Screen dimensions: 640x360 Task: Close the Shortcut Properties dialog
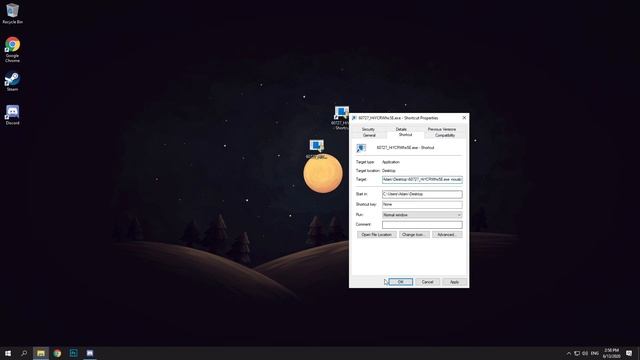pos(464,118)
